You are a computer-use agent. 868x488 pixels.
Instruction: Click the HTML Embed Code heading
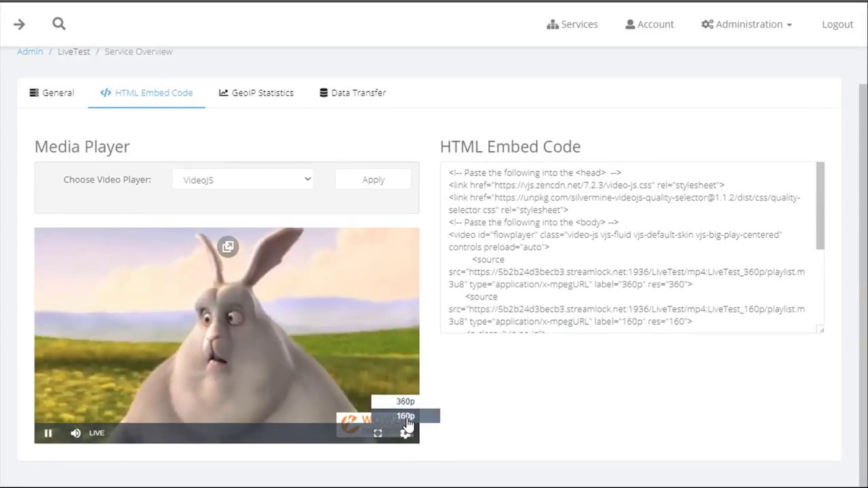(x=510, y=146)
